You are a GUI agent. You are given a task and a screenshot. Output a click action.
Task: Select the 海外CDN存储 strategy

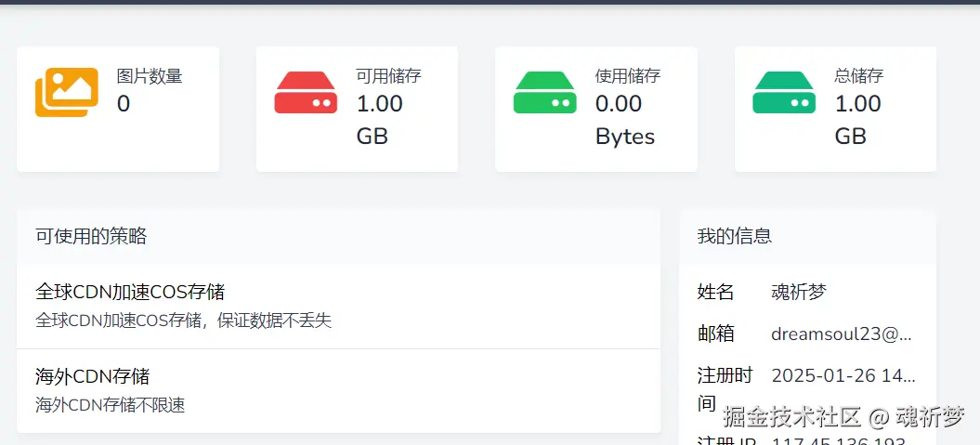click(x=92, y=376)
